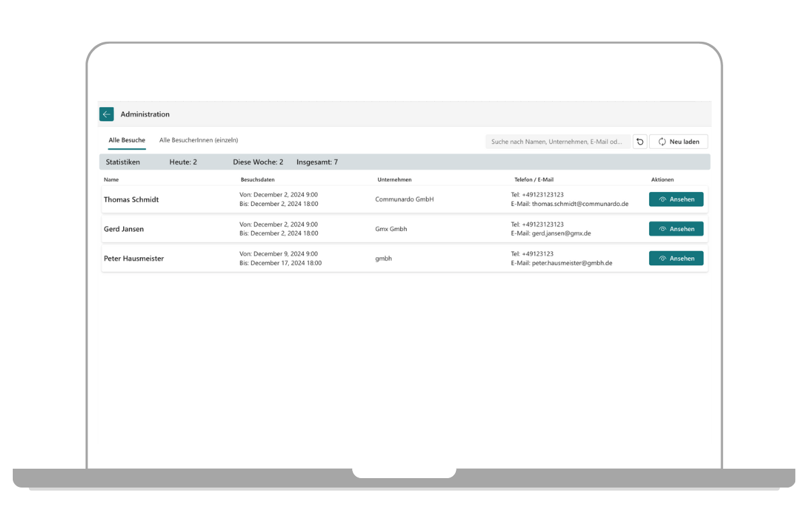This screenshot has width=808, height=532.
Task: Click the Gmx Gmbh company cell
Action: tap(391, 229)
